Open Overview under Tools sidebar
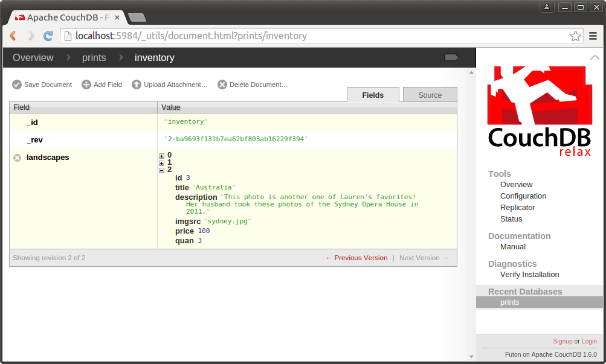 click(517, 185)
